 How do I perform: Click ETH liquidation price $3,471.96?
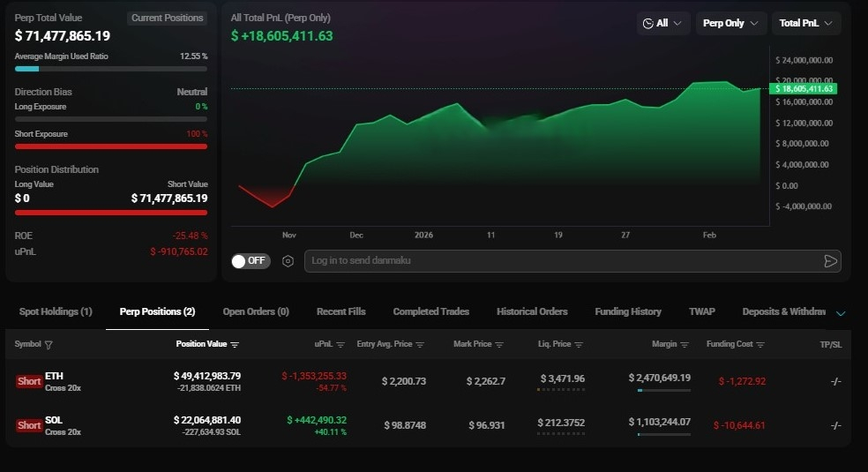tap(563, 379)
